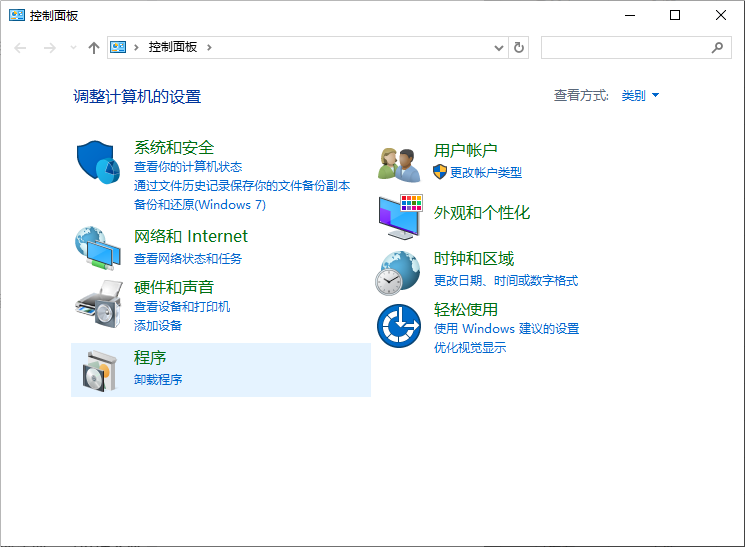Open 更改日期、时间或数字格式 link
Screen dimensions: 745x547
tap(506, 281)
